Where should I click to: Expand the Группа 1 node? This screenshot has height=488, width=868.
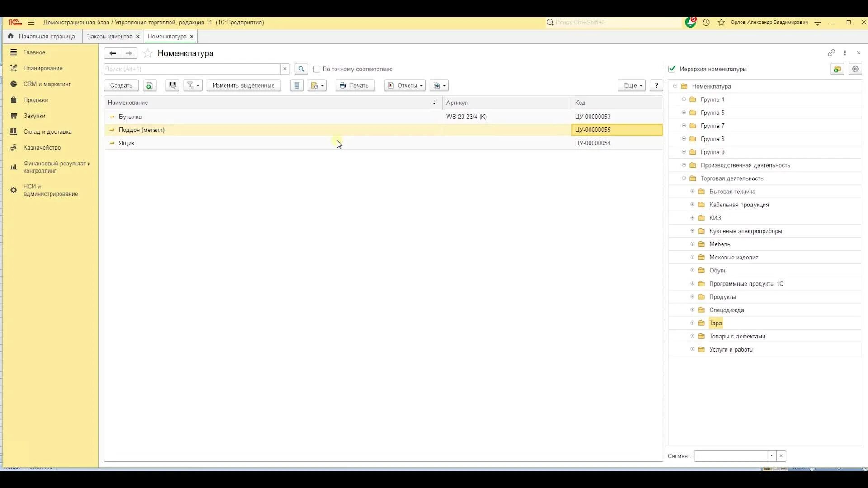click(684, 99)
